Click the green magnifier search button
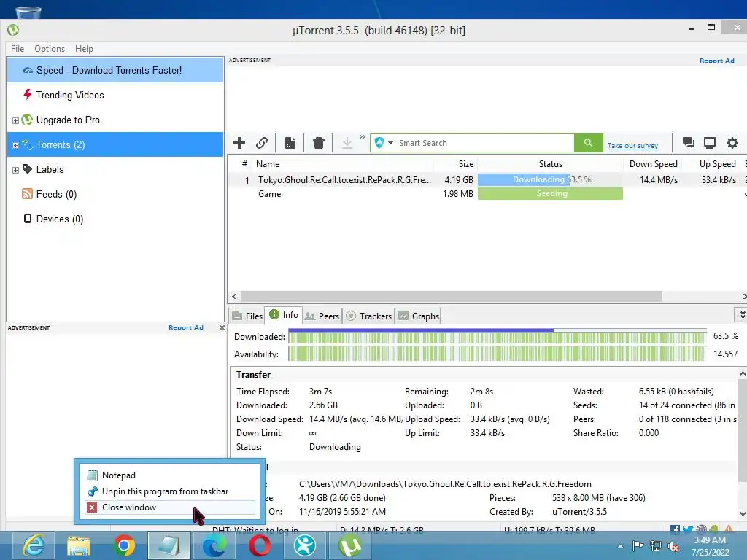Viewport: 747px width, 560px height. [589, 143]
